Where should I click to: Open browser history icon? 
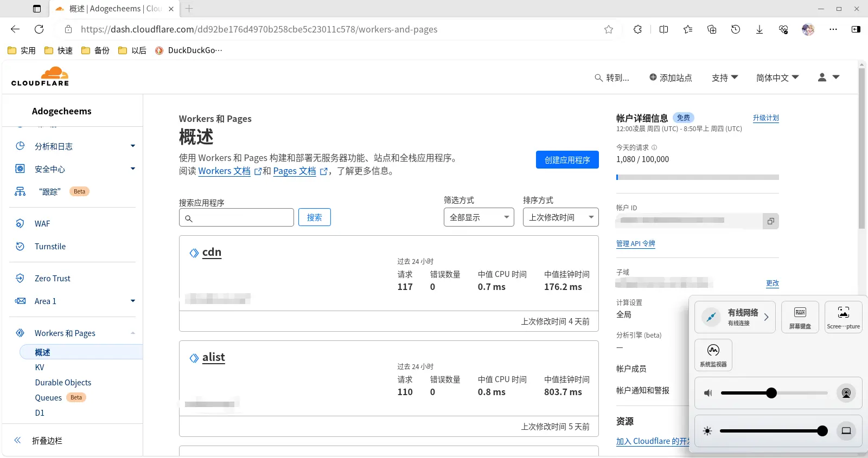pos(736,29)
